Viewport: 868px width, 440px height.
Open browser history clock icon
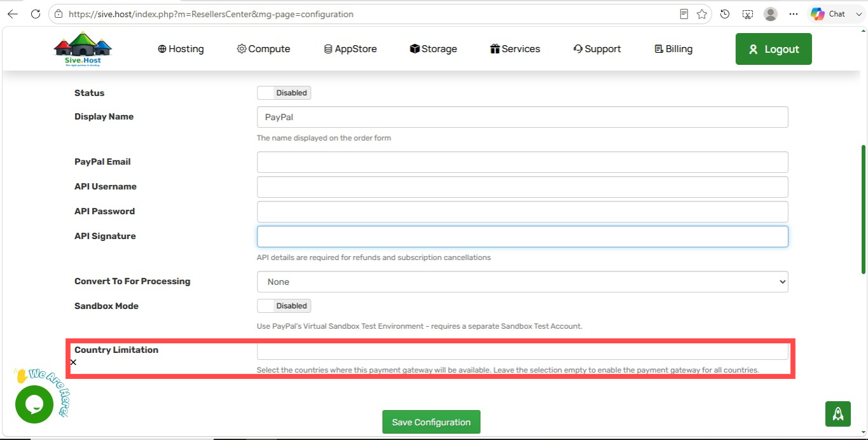tap(725, 14)
